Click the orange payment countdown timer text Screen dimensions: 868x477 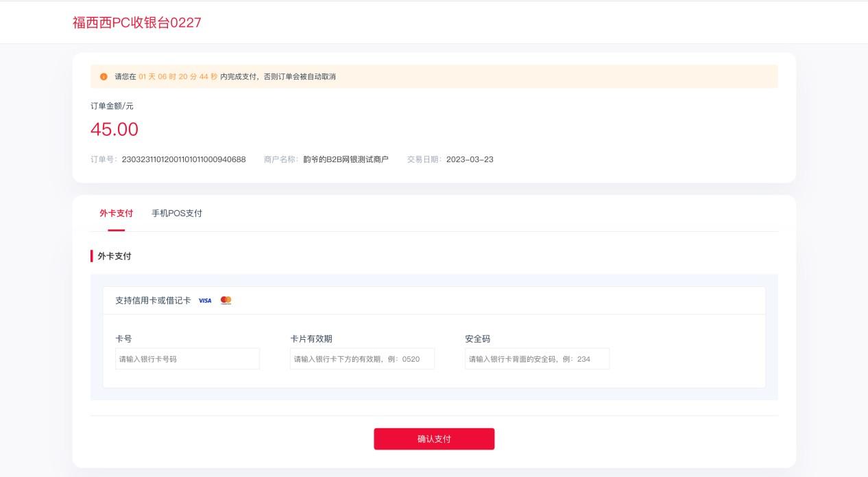click(x=178, y=77)
